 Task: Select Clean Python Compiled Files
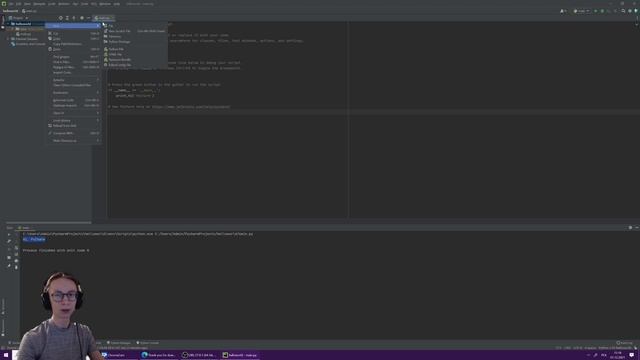[73, 85]
